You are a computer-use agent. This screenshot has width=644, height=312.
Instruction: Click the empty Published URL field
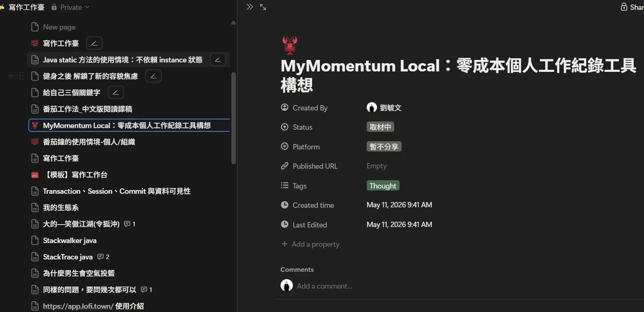(377, 166)
